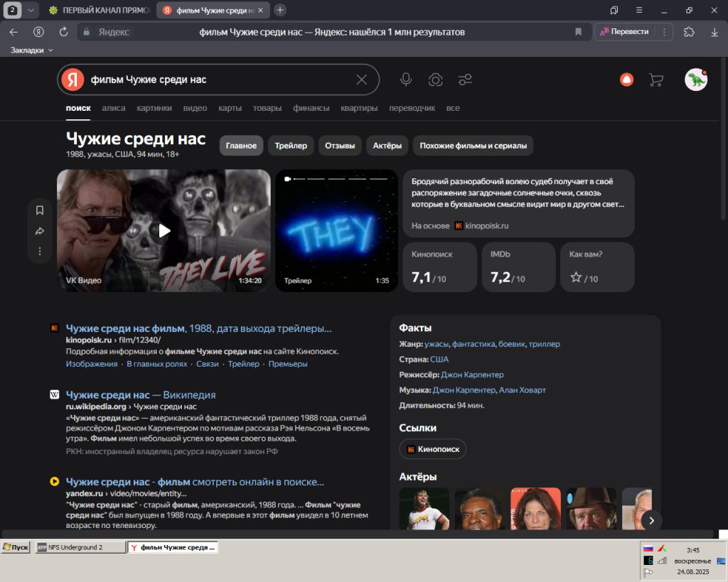Open the user profile avatar

pyautogui.click(x=696, y=80)
